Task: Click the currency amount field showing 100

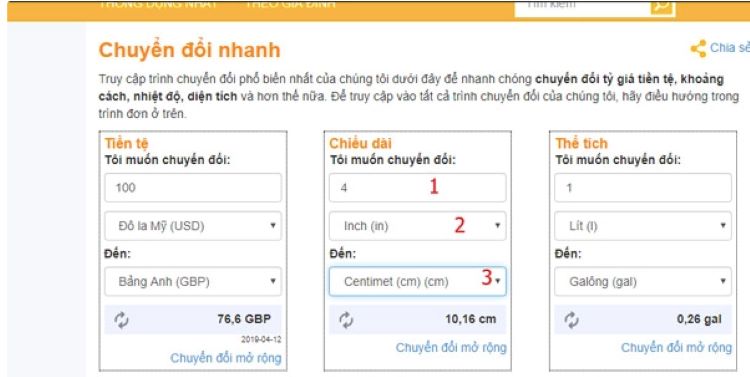Action: (x=193, y=188)
